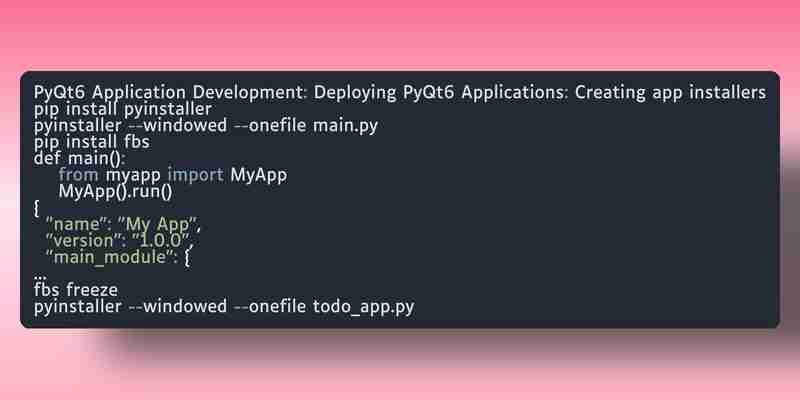Click the ellipsis line below main_module

(40, 276)
